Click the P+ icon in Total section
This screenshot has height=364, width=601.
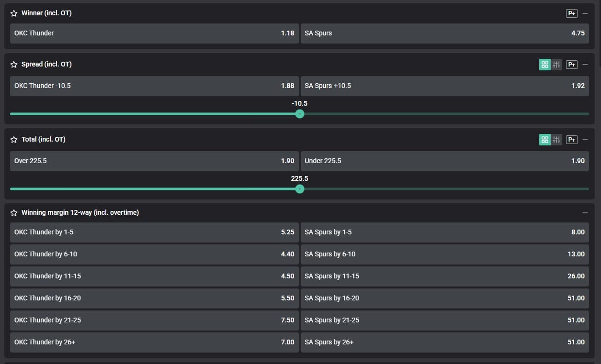(571, 140)
